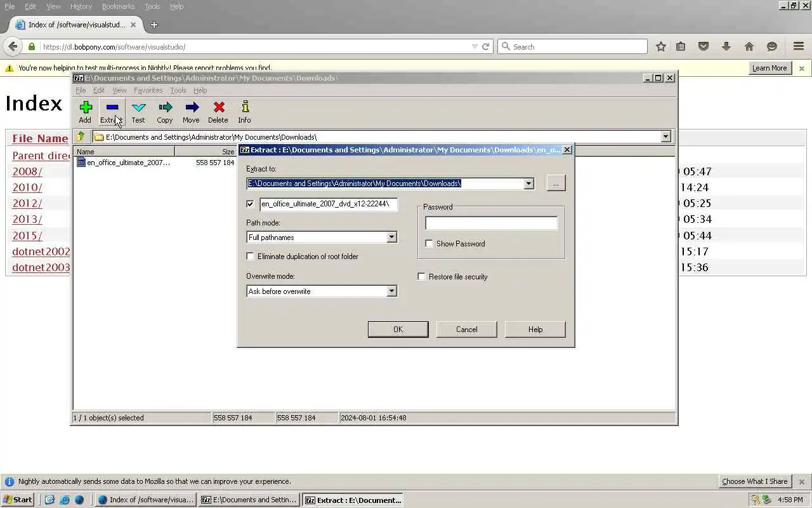Image resolution: width=812 pixels, height=508 pixels.
Task: Click the Size column header in 7-Zip
Action: click(206, 152)
